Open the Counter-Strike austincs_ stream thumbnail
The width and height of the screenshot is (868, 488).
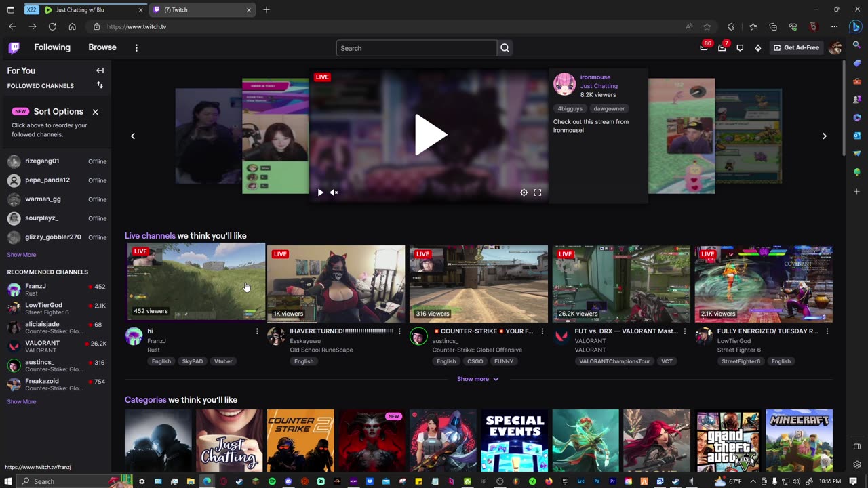click(479, 283)
